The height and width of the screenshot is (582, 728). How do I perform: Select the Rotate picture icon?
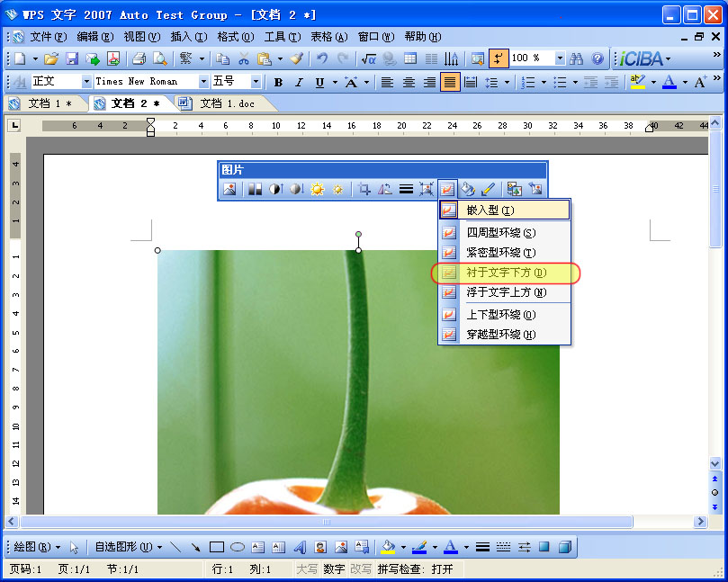pos(386,189)
